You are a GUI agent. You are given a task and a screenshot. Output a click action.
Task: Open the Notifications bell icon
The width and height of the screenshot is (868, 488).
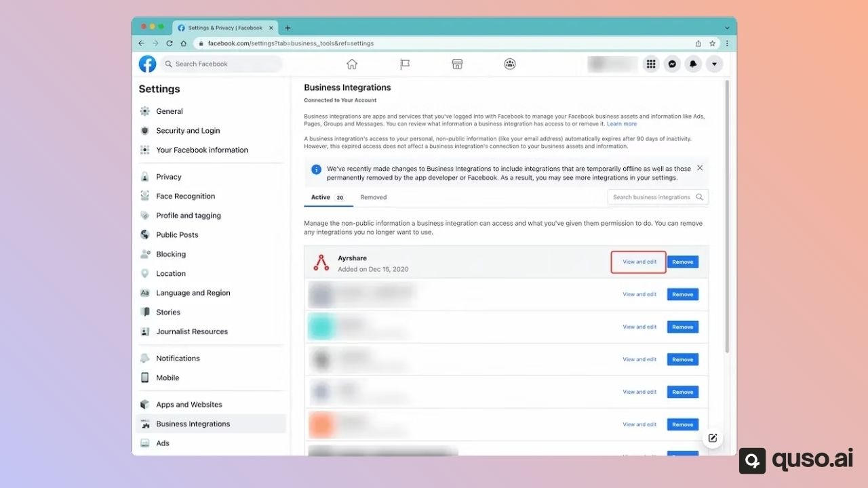point(693,64)
